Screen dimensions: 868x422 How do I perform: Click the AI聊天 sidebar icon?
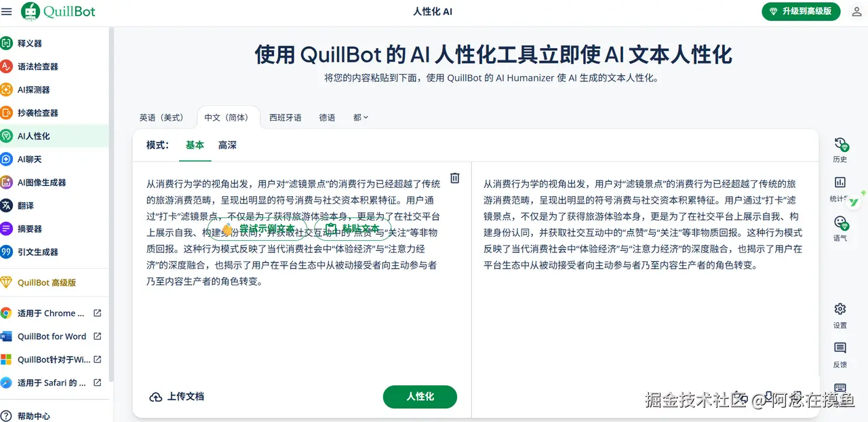click(x=6, y=159)
